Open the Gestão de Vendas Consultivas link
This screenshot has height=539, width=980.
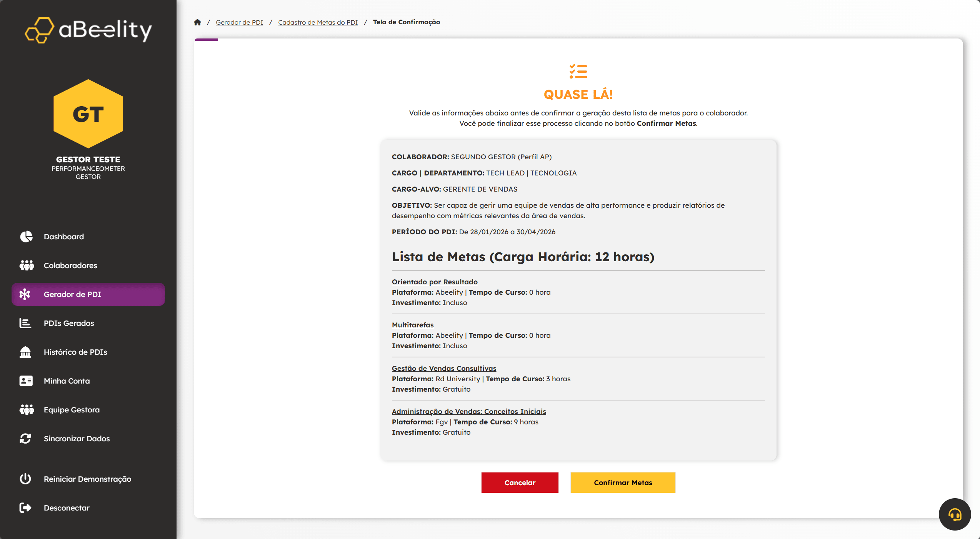pyautogui.click(x=444, y=368)
